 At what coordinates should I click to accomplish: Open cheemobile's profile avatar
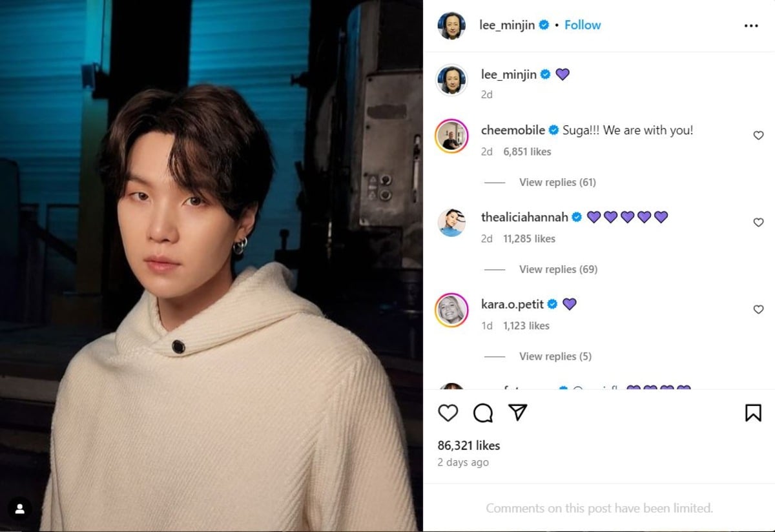pos(451,136)
